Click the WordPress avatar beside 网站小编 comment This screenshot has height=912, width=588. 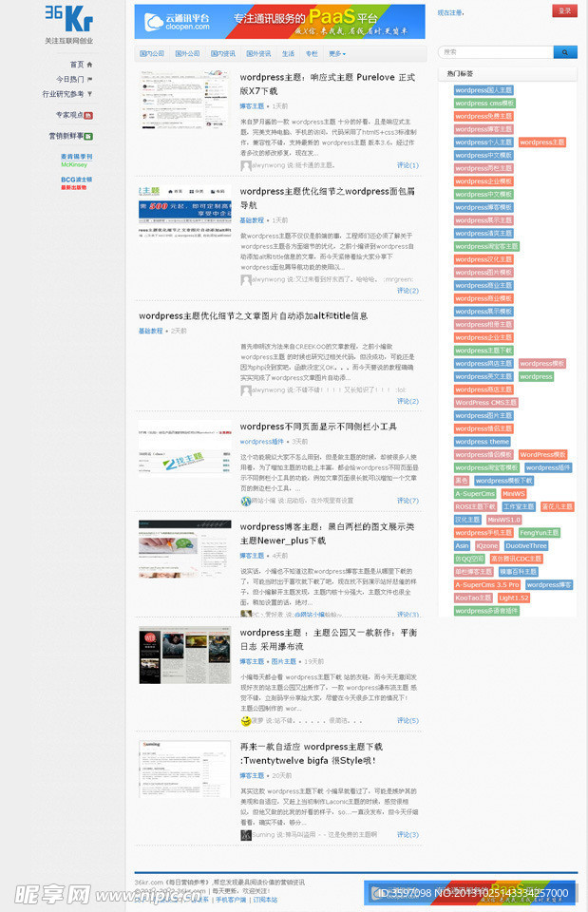tap(245, 501)
